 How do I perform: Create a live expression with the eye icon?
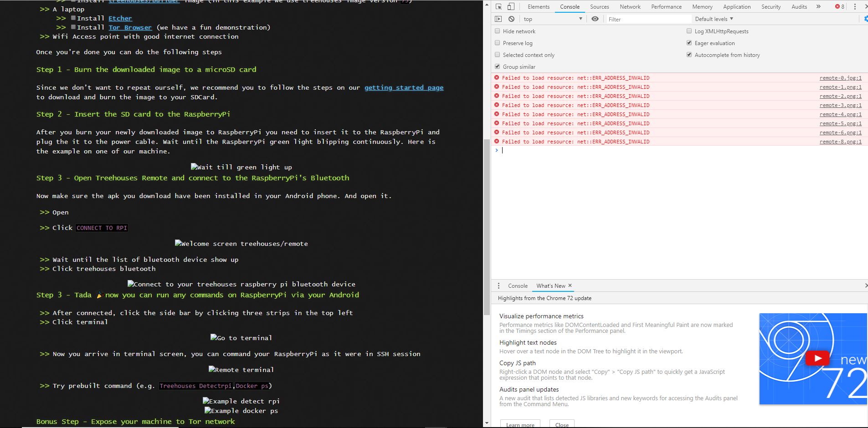595,19
